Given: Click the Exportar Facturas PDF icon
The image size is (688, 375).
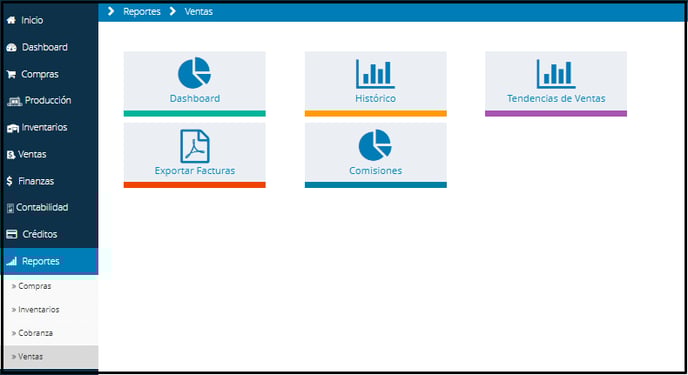Looking at the screenshot, I should (x=195, y=146).
